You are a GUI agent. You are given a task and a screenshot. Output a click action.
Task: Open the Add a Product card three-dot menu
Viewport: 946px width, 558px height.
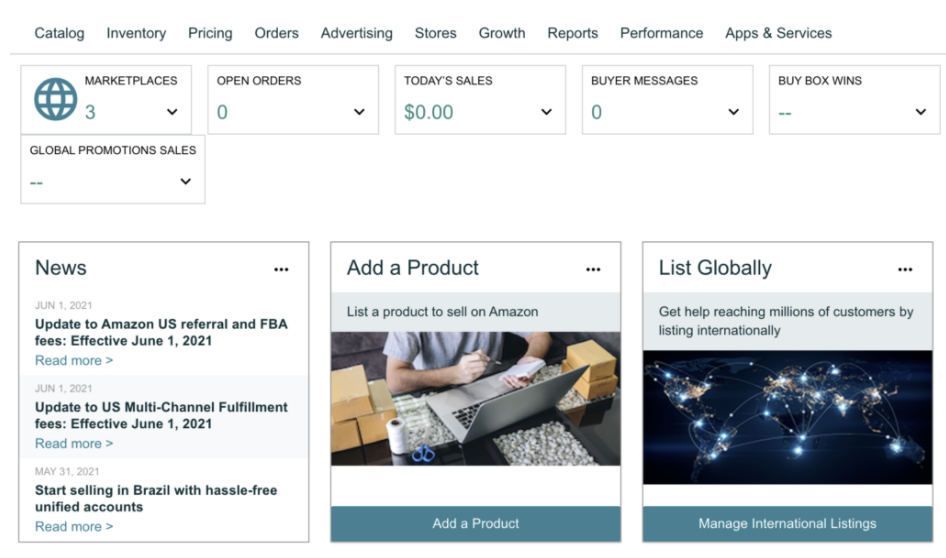pyautogui.click(x=593, y=270)
